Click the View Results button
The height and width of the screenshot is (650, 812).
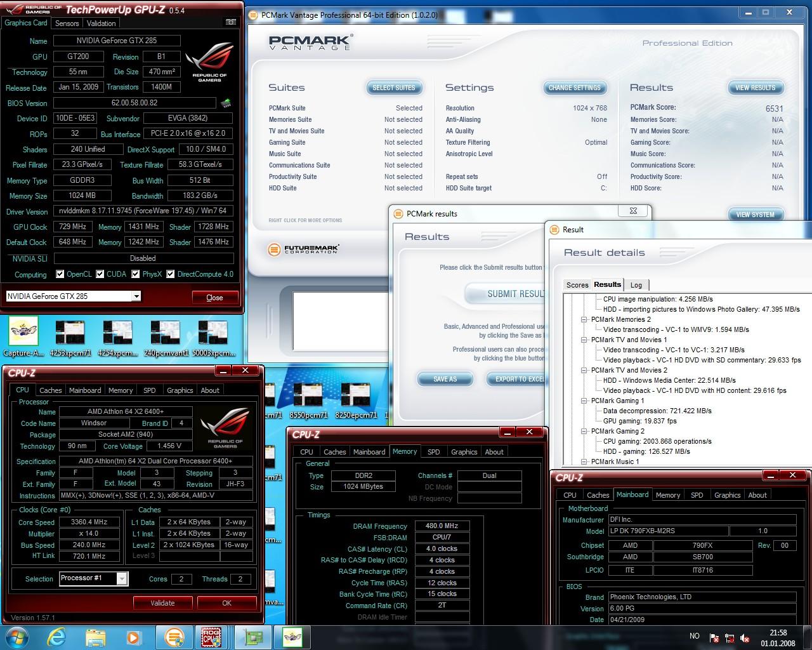pos(755,88)
